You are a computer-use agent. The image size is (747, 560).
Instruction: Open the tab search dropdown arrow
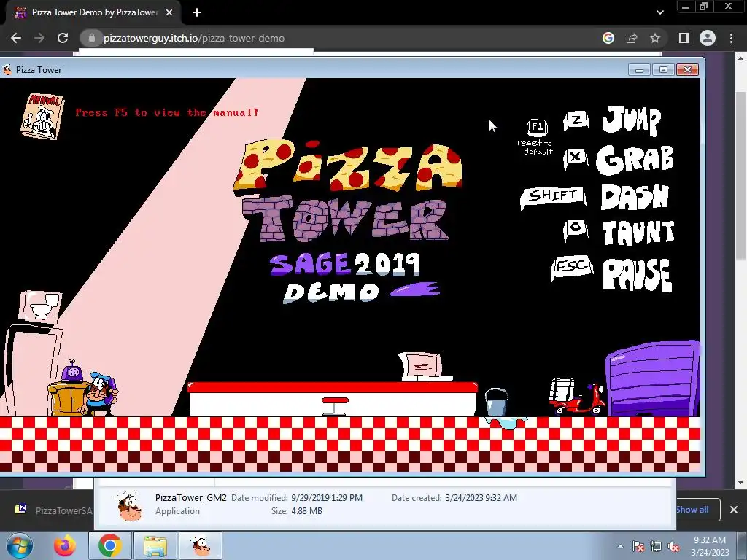tap(659, 12)
